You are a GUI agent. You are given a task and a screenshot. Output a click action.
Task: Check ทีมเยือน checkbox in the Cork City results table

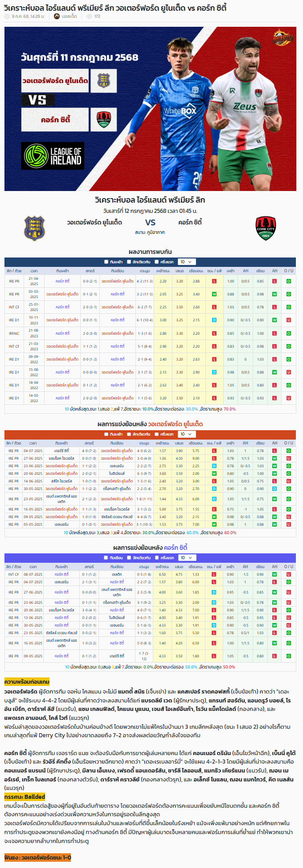(106, 558)
